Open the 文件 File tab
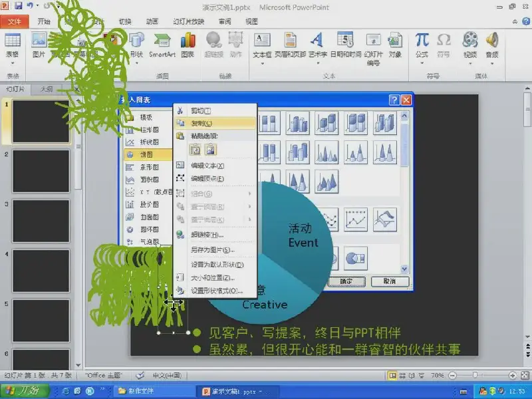This screenshot has height=399, width=532. pyautogui.click(x=14, y=22)
